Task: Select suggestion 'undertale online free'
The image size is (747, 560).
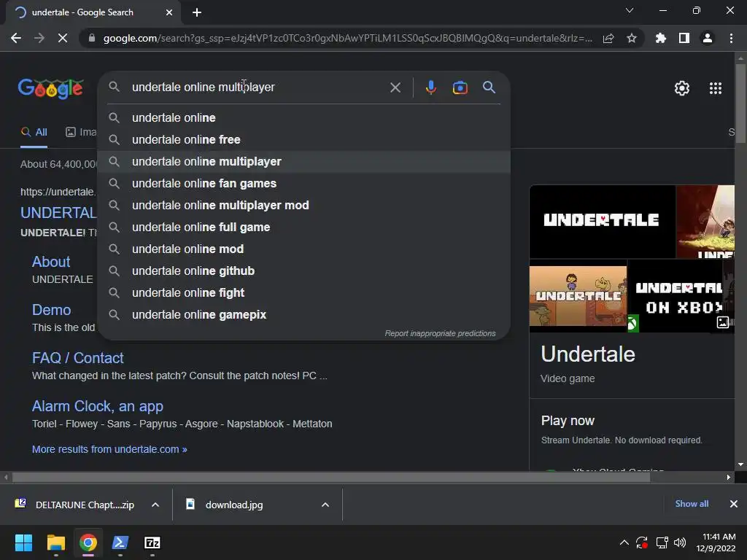Action: click(304, 139)
